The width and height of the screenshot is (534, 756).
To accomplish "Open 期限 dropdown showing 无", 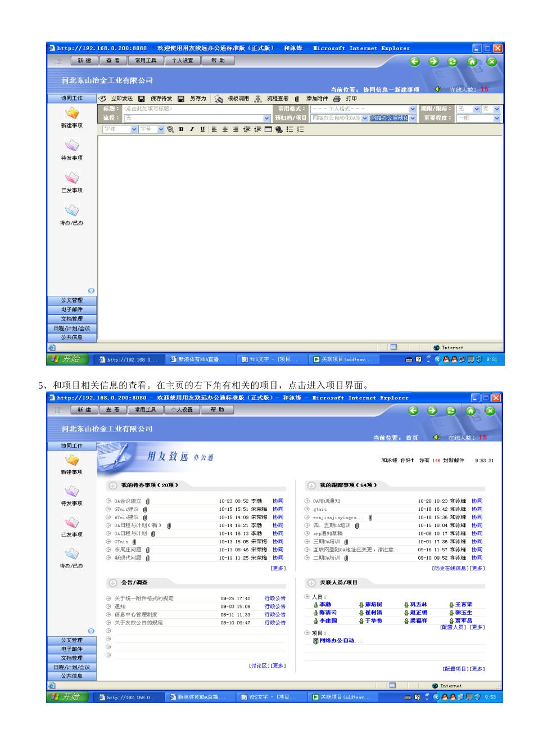I will point(468,109).
